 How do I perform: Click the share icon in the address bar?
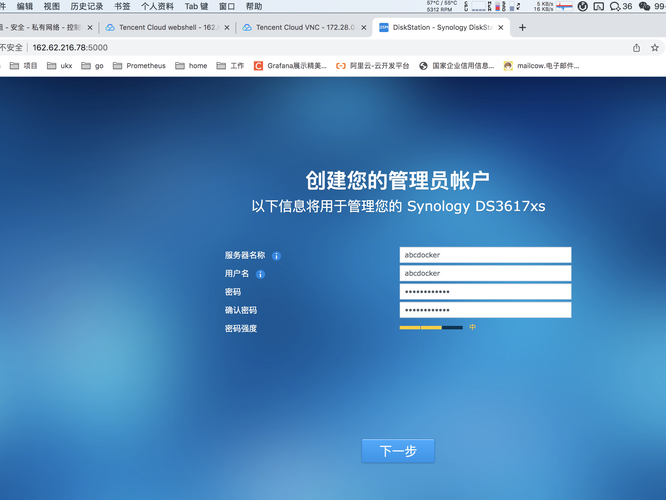(x=636, y=48)
